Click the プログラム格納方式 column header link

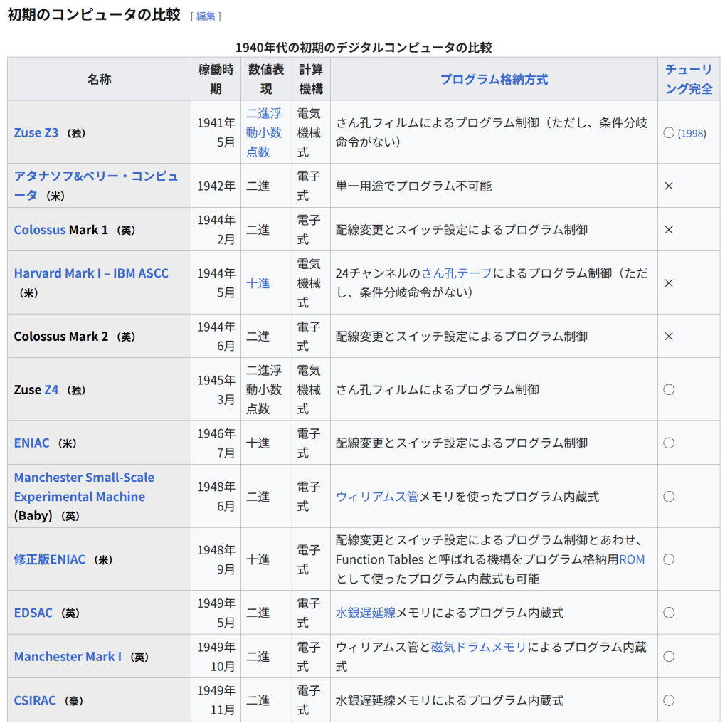pos(494,79)
